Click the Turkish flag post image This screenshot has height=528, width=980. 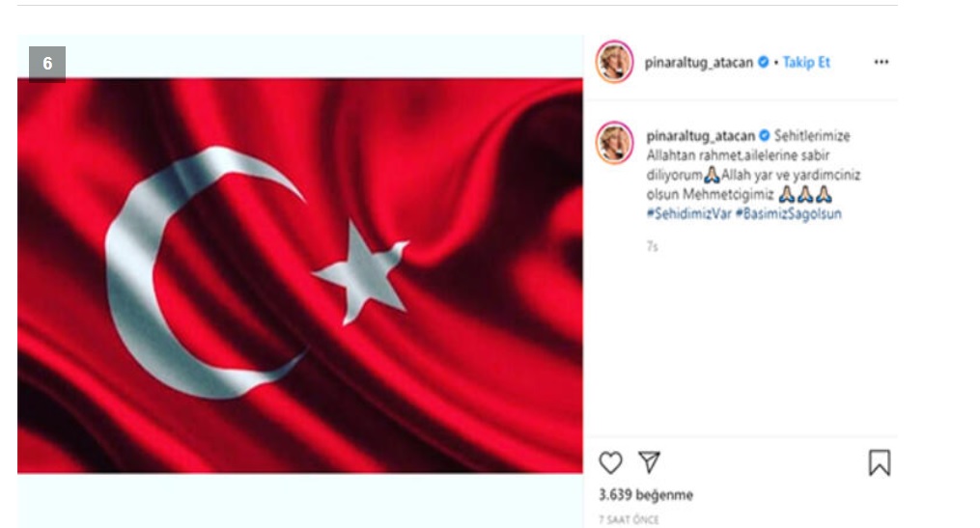[300, 275]
